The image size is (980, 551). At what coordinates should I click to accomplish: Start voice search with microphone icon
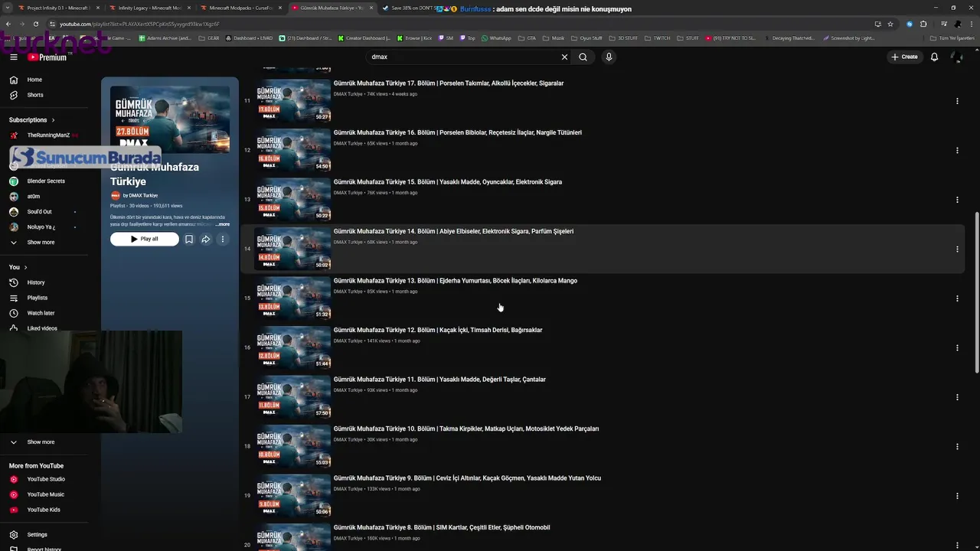(609, 57)
